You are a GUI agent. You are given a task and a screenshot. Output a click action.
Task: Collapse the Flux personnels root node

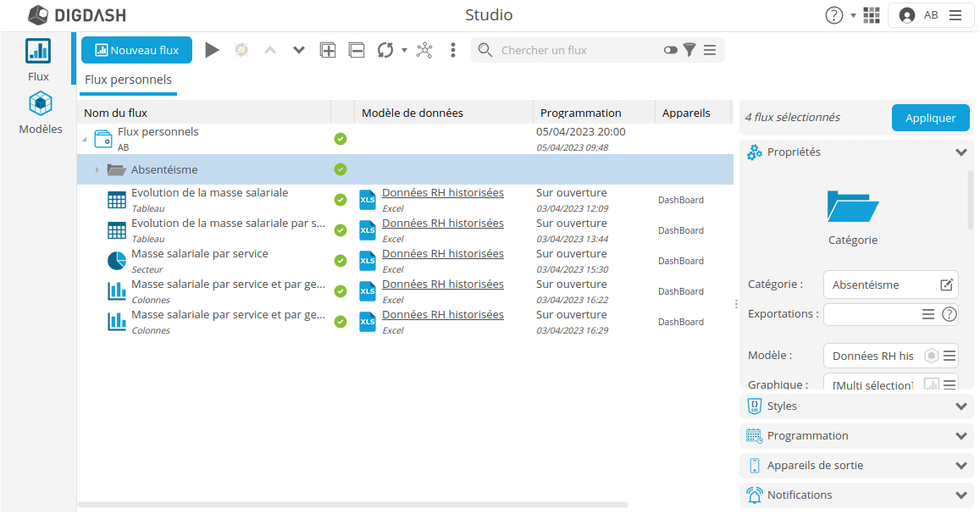85,139
